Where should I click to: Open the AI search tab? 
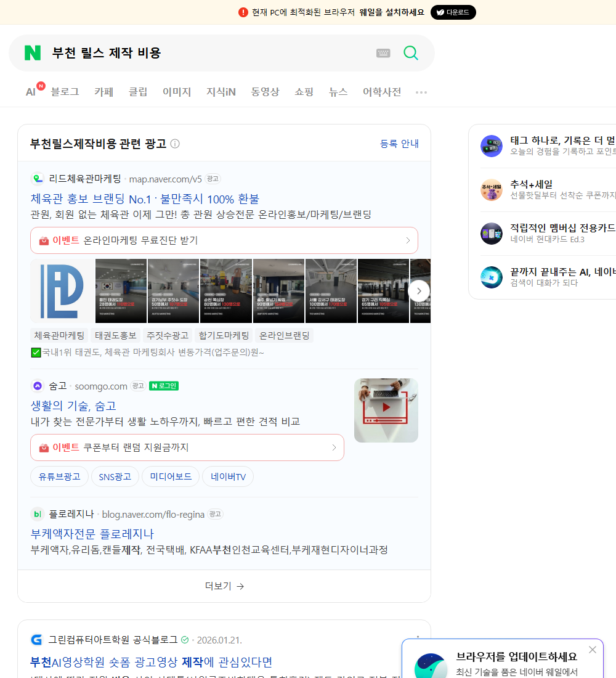pyautogui.click(x=31, y=92)
